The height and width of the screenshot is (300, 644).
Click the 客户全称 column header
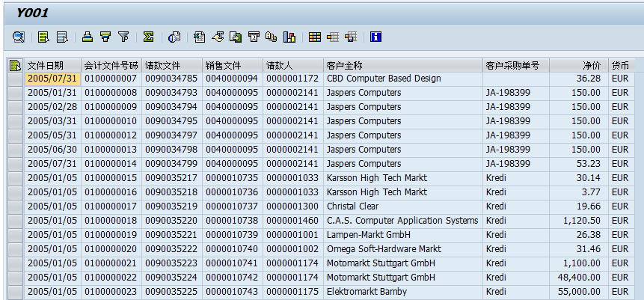tap(403, 65)
